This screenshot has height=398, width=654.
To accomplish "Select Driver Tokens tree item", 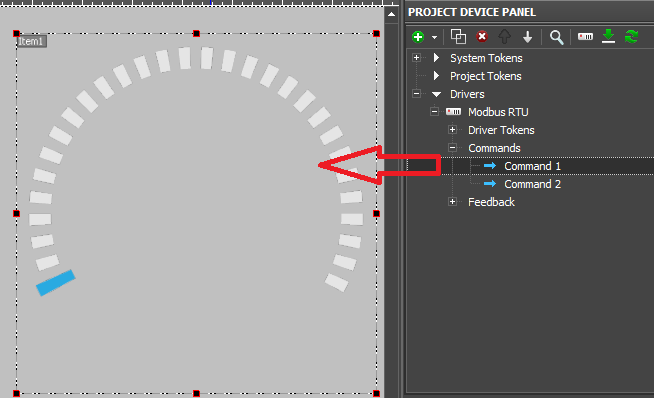I will [501, 130].
